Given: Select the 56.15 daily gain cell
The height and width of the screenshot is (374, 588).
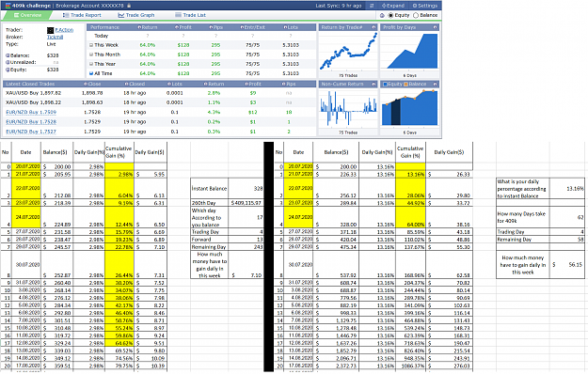Looking at the screenshot, I should pos(567,265).
